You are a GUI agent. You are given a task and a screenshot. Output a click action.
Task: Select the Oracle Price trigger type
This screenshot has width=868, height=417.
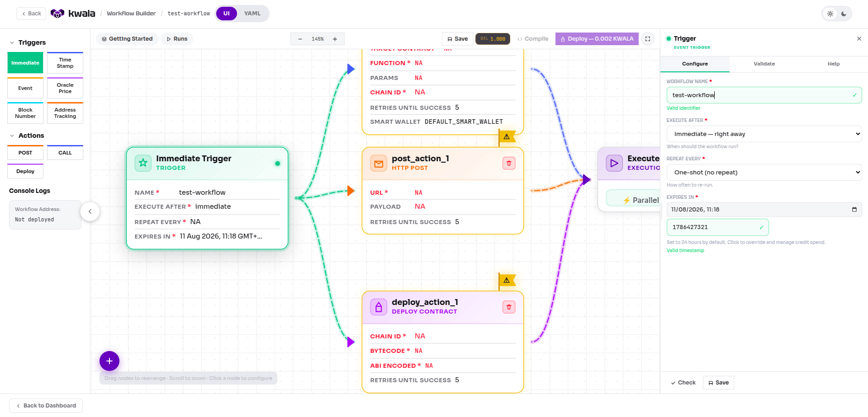[65, 88]
